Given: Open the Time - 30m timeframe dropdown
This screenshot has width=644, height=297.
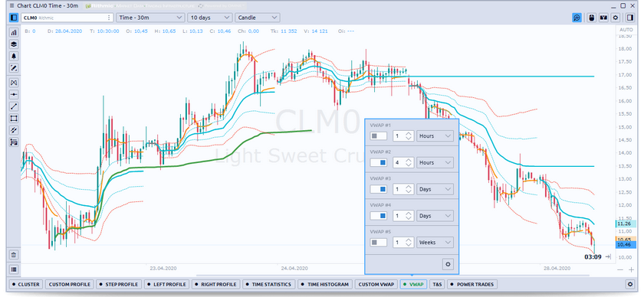Looking at the screenshot, I should coord(150,18).
